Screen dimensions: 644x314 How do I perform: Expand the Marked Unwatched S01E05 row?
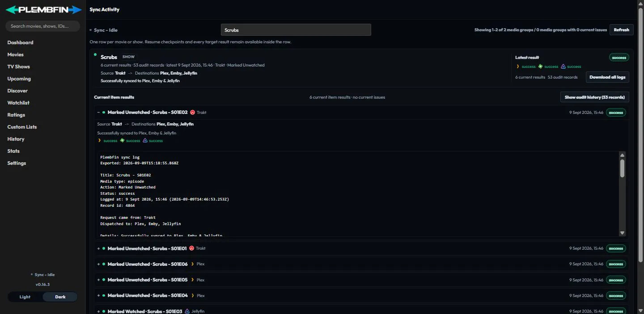pos(98,280)
